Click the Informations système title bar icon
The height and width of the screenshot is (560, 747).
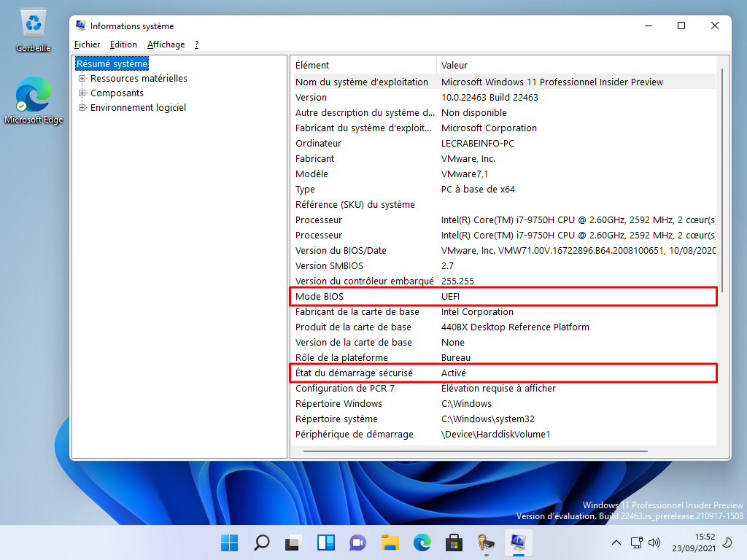click(x=80, y=26)
